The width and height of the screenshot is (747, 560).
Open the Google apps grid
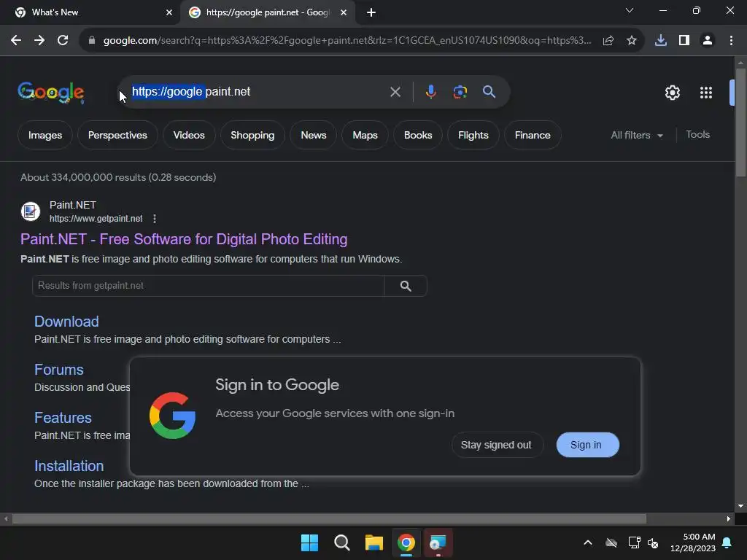point(706,93)
